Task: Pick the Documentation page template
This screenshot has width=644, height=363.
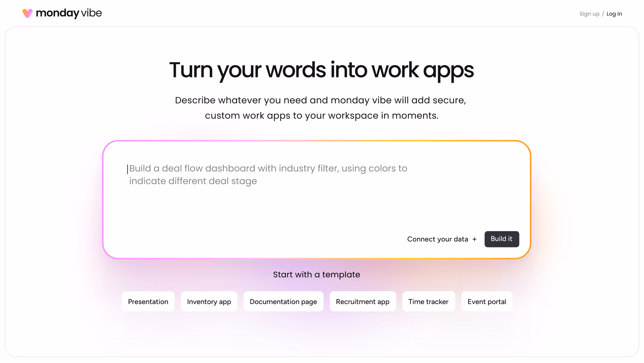Action: pos(283,302)
